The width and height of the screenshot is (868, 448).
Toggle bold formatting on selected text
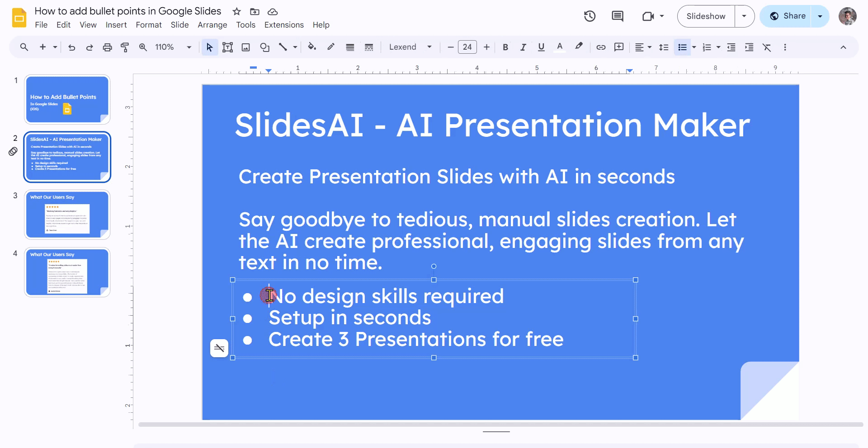click(x=505, y=47)
